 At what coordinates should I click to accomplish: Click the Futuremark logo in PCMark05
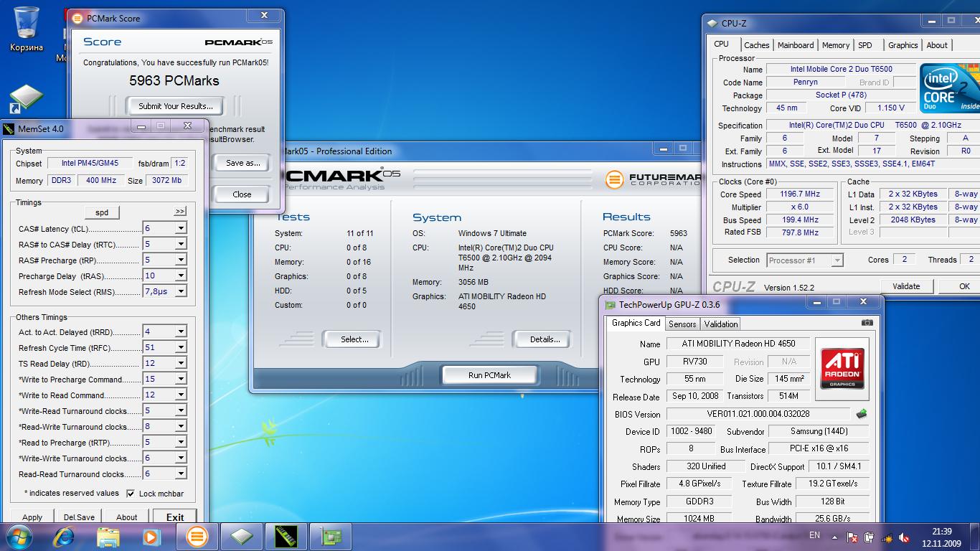(652, 179)
